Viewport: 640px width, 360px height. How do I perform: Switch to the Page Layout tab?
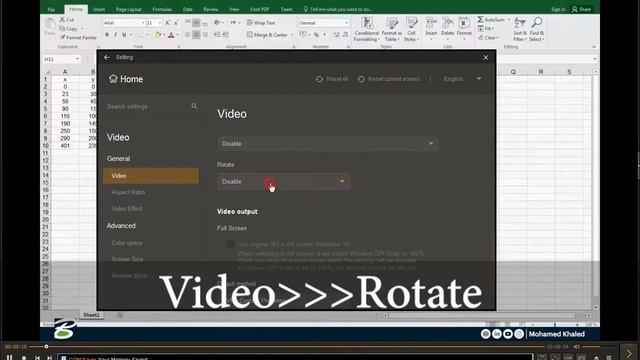129,9
